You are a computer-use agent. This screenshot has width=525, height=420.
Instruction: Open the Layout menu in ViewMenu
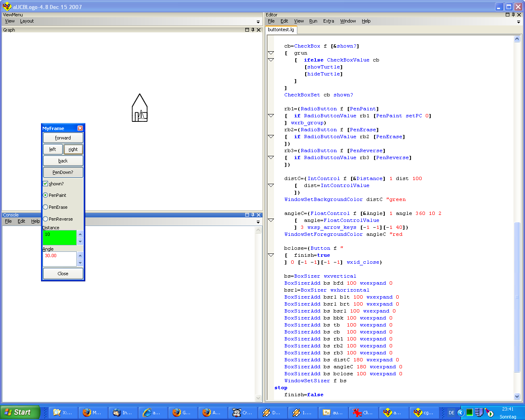27,21
